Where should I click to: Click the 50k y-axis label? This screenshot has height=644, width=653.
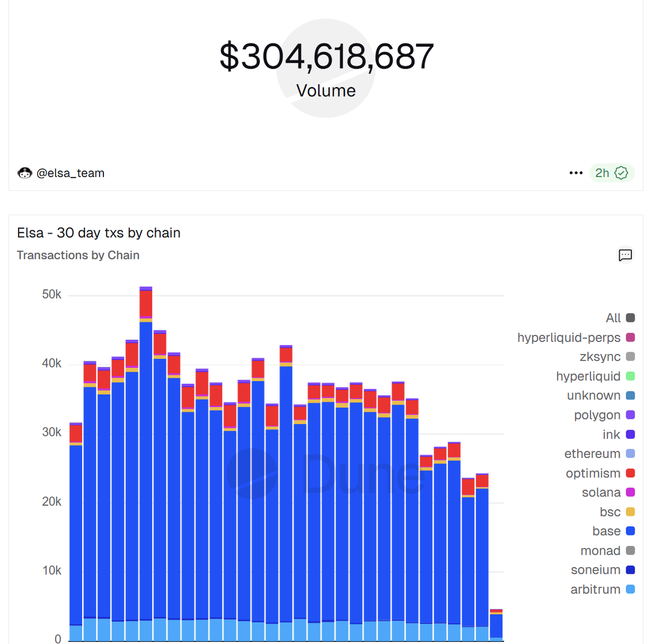(x=52, y=295)
